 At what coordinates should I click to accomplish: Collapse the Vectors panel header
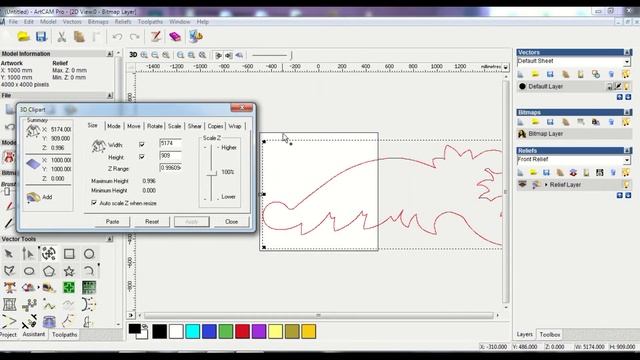tap(627, 52)
